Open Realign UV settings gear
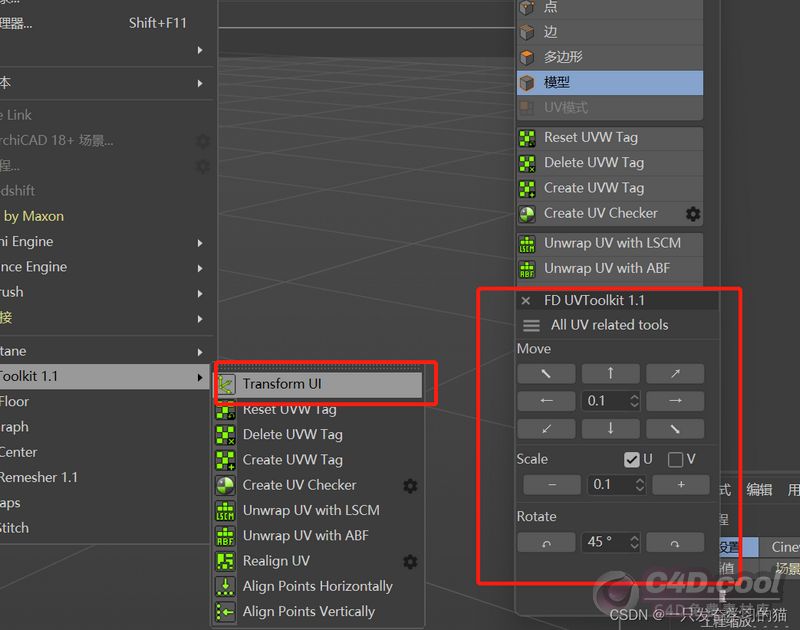The height and width of the screenshot is (630, 800). coord(410,562)
